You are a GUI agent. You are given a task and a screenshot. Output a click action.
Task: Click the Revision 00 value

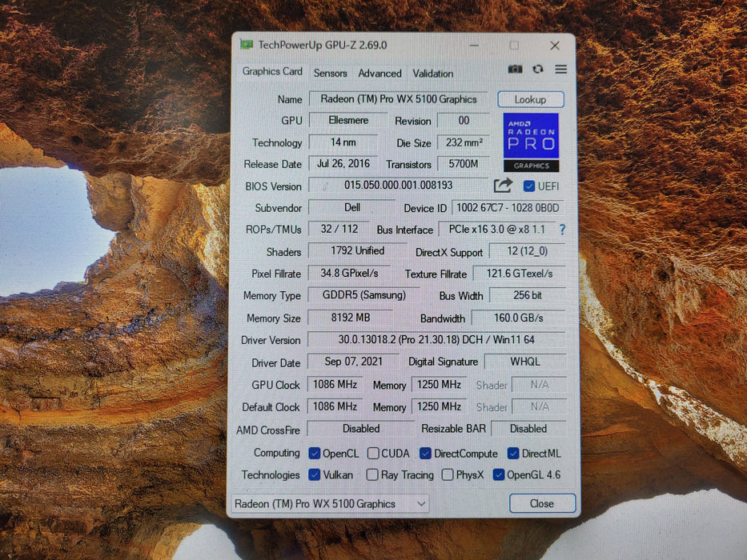[x=464, y=121]
